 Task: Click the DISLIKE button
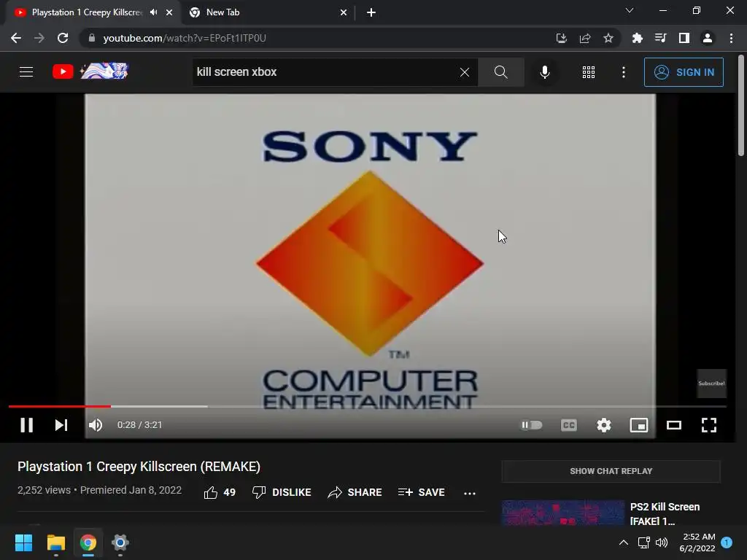pos(282,492)
